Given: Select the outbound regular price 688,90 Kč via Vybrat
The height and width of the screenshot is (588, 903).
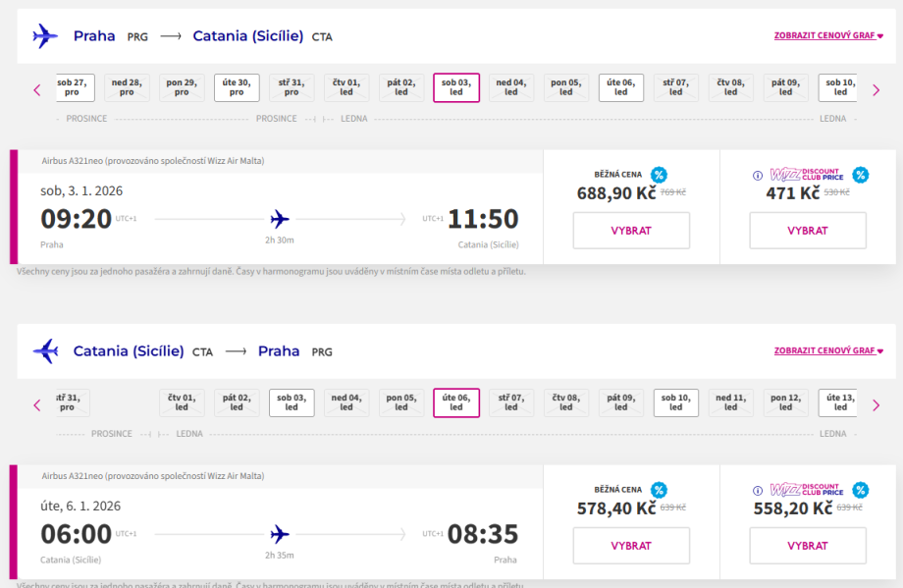Looking at the screenshot, I should tap(631, 231).
